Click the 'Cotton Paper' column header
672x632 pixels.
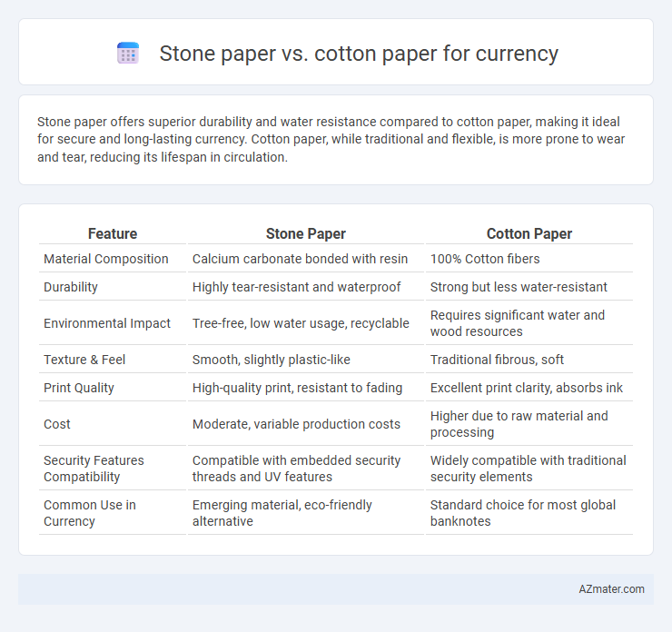coord(529,233)
